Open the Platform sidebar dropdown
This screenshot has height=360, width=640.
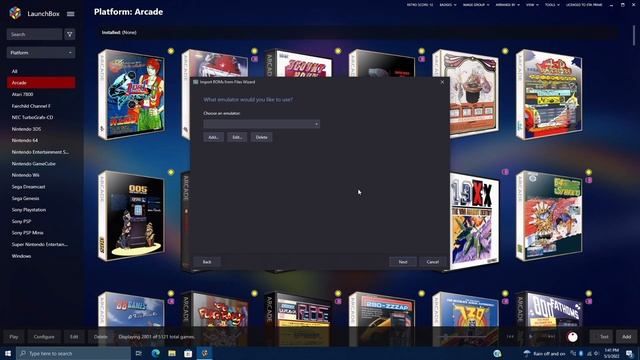pyautogui.click(x=41, y=53)
